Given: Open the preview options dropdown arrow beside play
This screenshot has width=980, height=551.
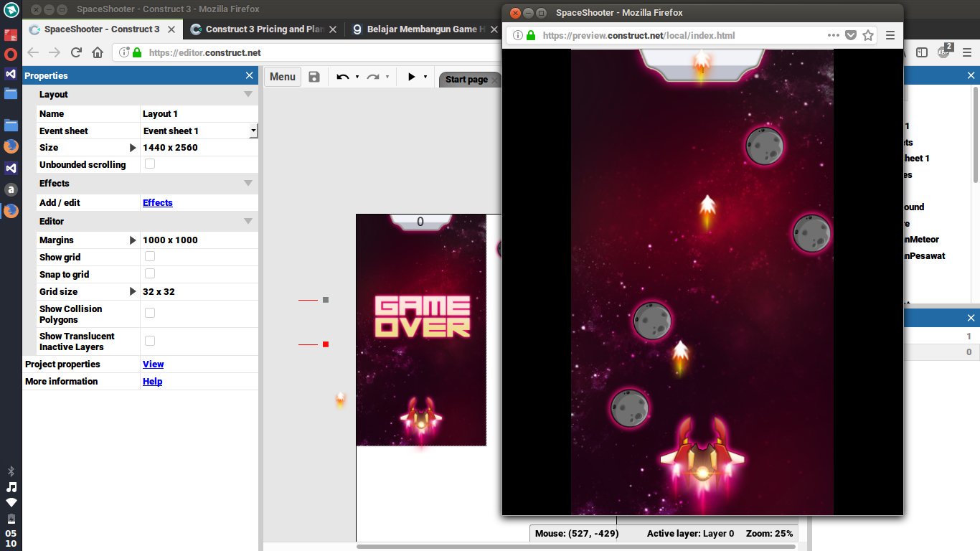Looking at the screenshot, I should 425,77.
